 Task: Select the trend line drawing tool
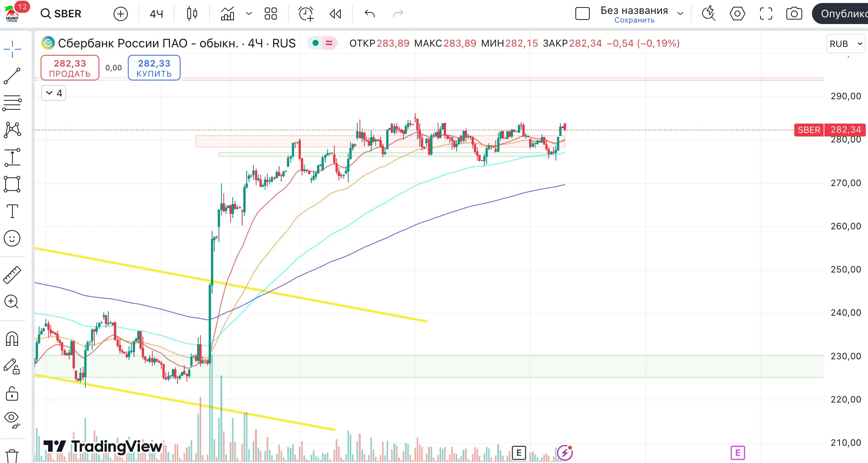click(12, 76)
